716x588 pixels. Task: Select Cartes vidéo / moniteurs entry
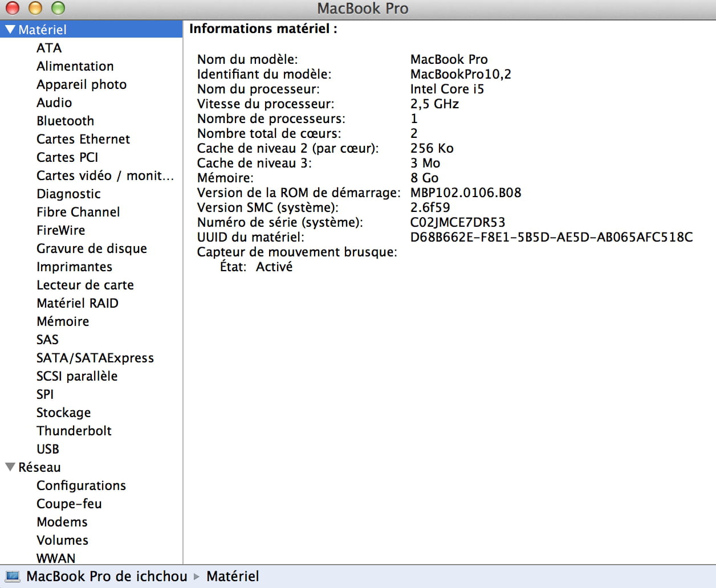click(x=105, y=175)
